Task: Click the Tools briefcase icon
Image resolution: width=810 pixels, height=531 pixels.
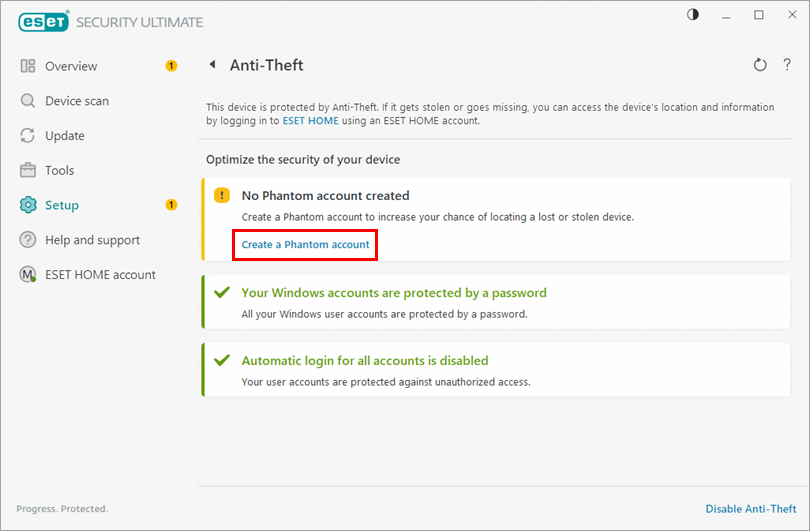Action: pyautogui.click(x=28, y=170)
